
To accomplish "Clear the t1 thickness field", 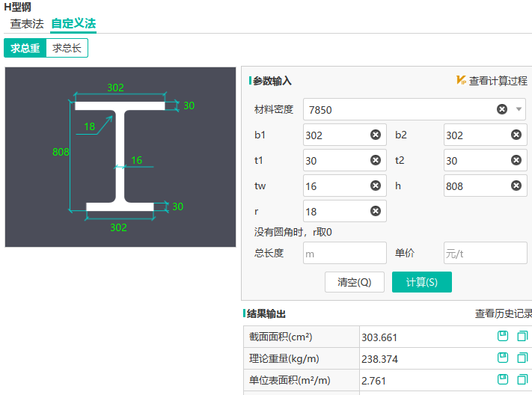I will (x=375, y=160).
